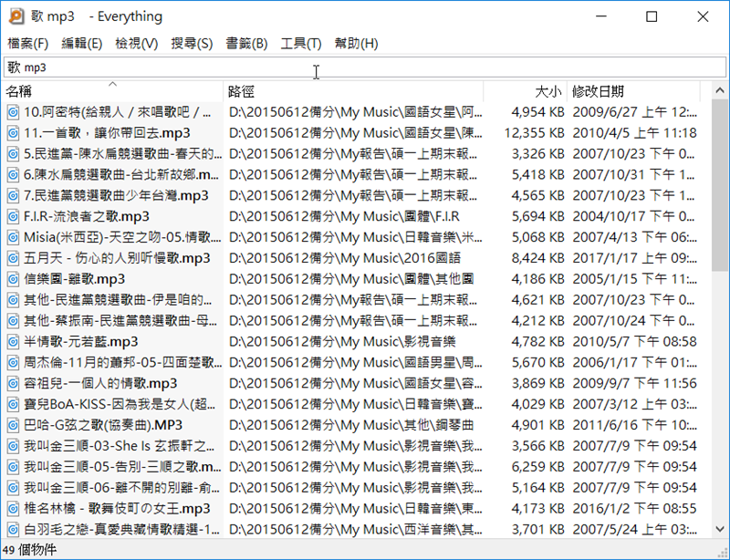This screenshot has height=560, width=730.
Task: Click file icon of 我叫金三順-03-She Is row
Action: 14,446
